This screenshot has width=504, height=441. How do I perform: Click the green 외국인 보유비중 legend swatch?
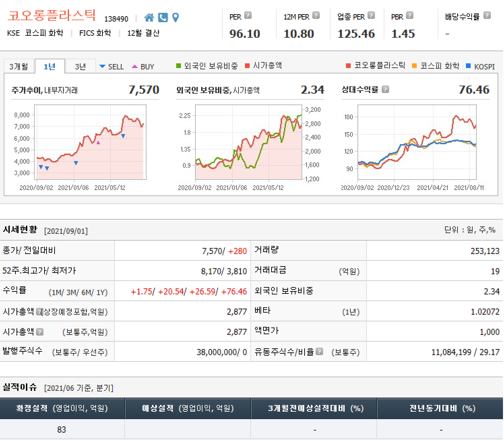(x=179, y=66)
